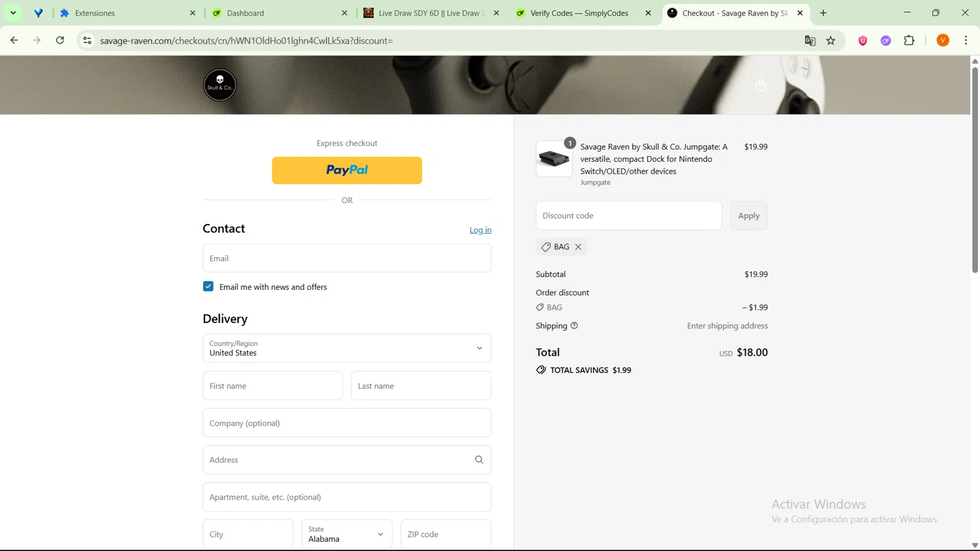Close the Verify Codes tab
This screenshot has width=980, height=551.
click(x=648, y=13)
